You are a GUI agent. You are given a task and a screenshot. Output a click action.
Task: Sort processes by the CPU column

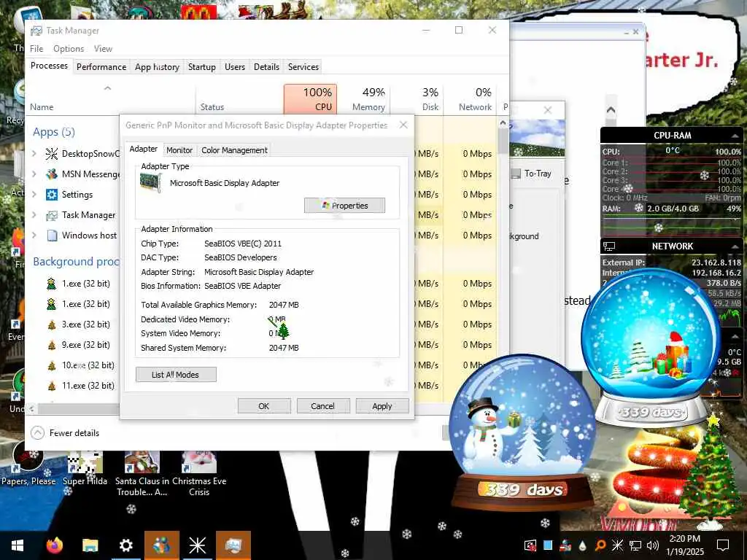click(x=311, y=99)
